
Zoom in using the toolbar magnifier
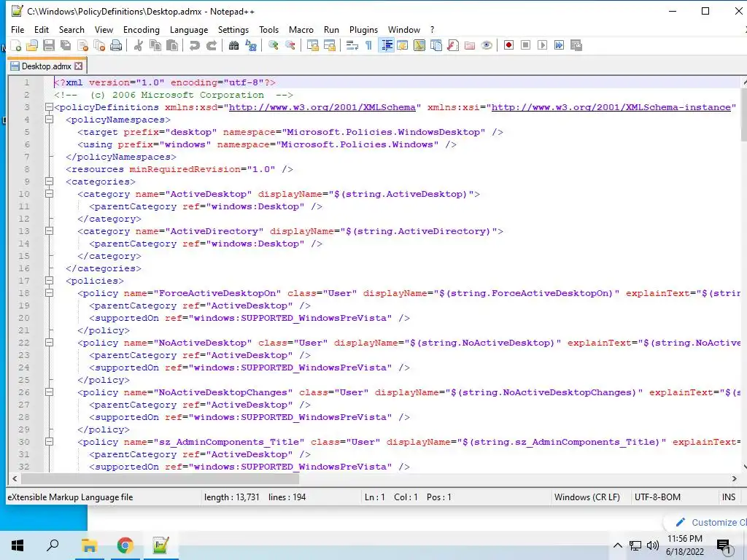click(273, 45)
